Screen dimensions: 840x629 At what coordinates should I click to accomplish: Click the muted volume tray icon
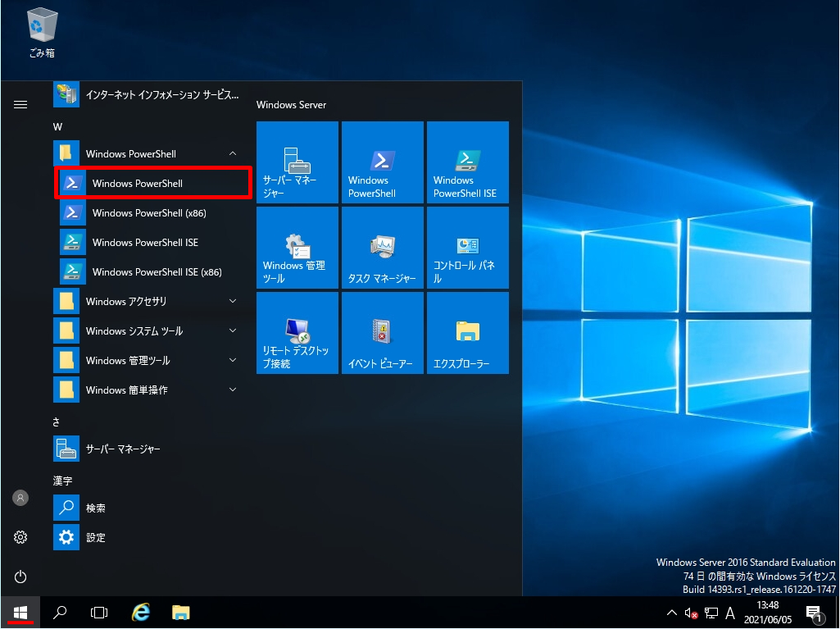coord(691,613)
